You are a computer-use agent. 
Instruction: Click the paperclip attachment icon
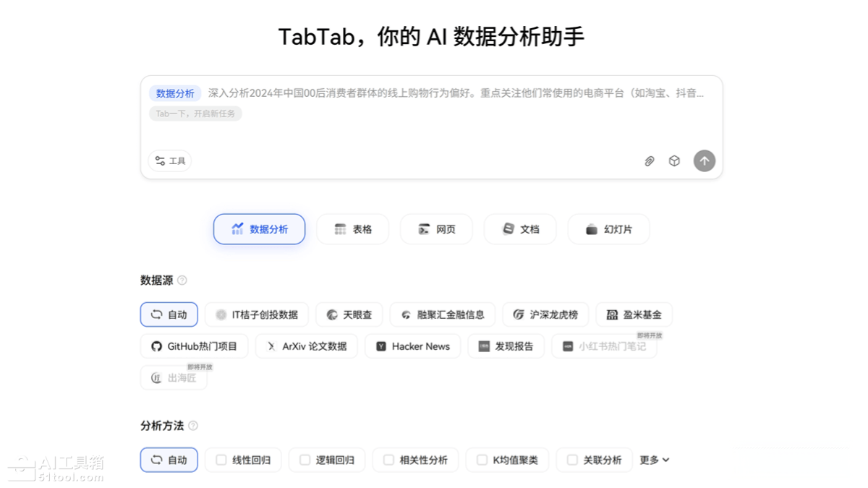pyautogui.click(x=649, y=161)
